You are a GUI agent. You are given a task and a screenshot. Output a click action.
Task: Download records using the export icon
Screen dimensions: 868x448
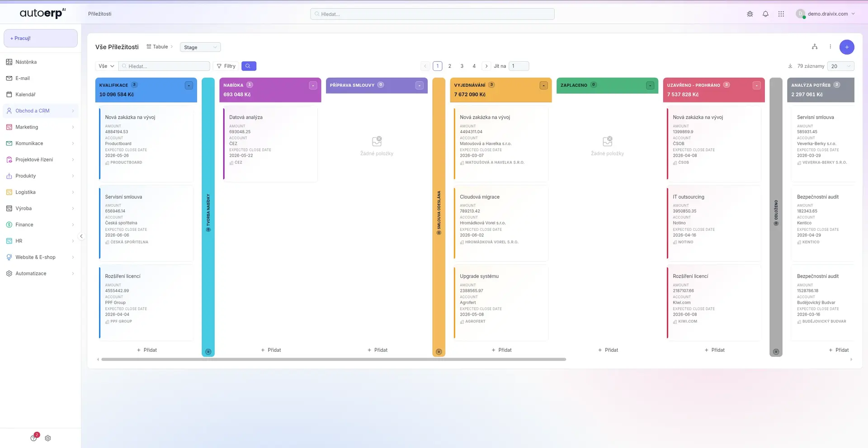click(790, 66)
